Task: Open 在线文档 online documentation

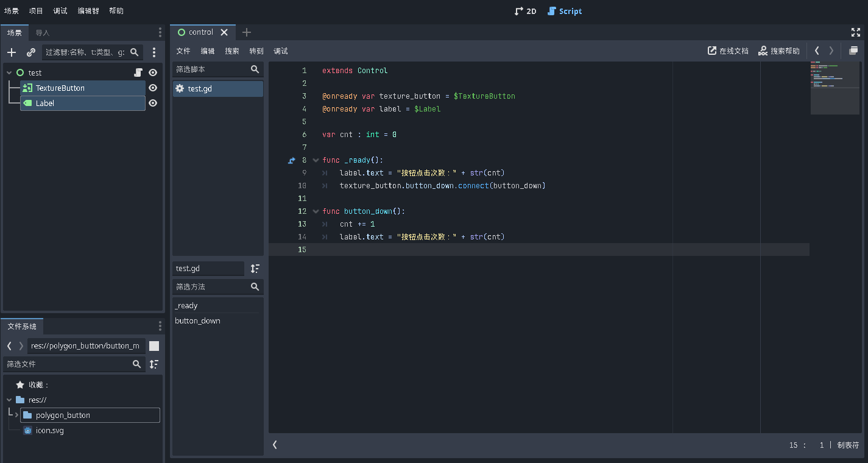Action: click(x=727, y=51)
